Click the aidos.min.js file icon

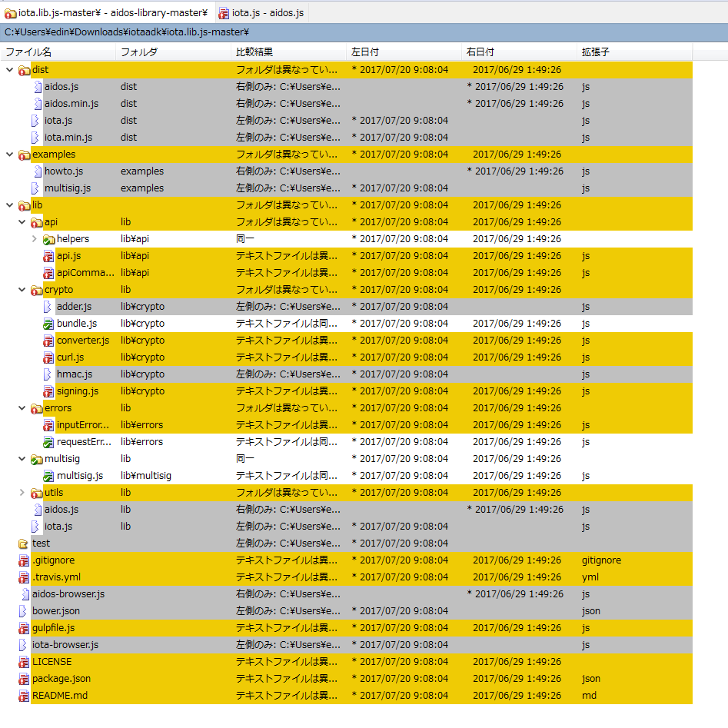38,104
